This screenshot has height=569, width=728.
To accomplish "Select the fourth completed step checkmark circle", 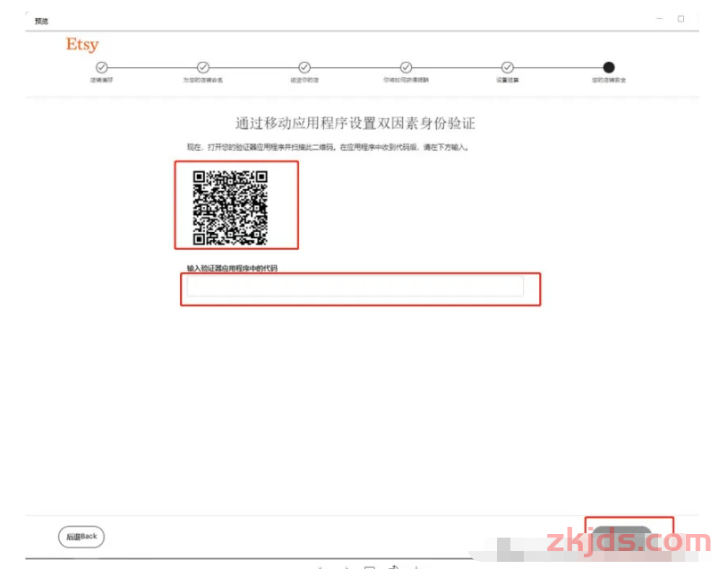I will coord(406,67).
